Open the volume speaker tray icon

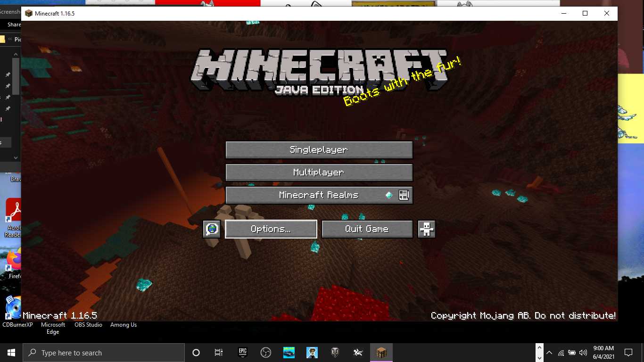(583, 353)
